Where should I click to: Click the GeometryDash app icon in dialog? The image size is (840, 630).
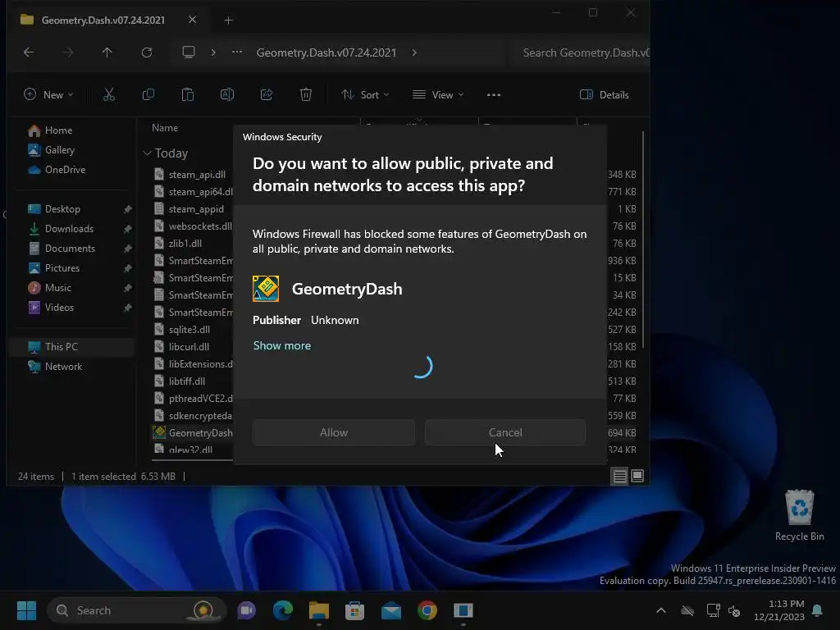pyautogui.click(x=266, y=289)
